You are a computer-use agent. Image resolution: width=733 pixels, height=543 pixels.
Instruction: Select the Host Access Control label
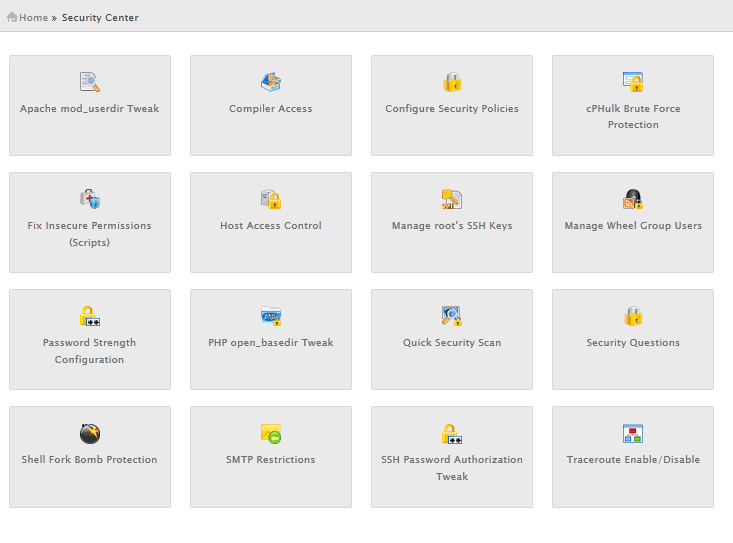271,225
